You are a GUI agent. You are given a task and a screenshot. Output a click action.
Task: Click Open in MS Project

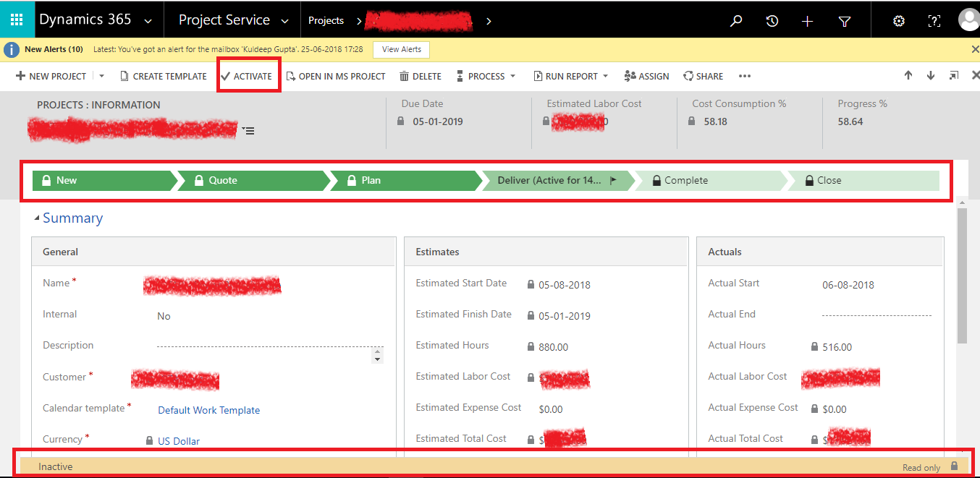pyautogui.click(x=336, y=76)
